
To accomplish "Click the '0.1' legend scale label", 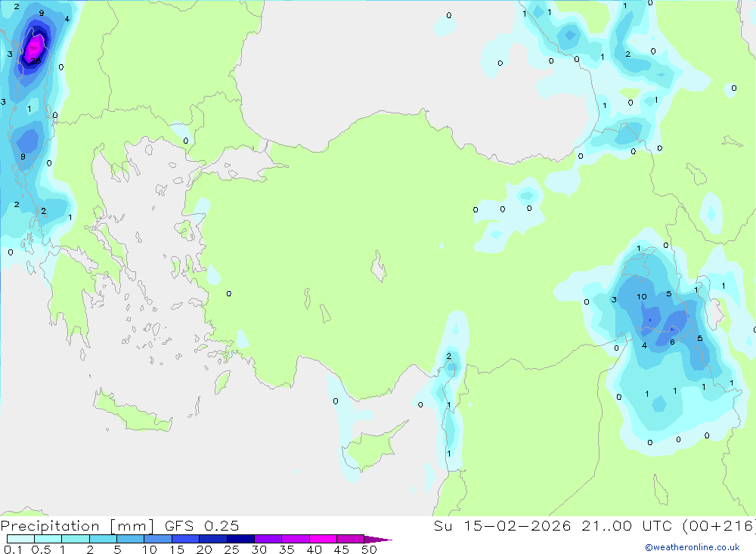I will click(13, 549).
